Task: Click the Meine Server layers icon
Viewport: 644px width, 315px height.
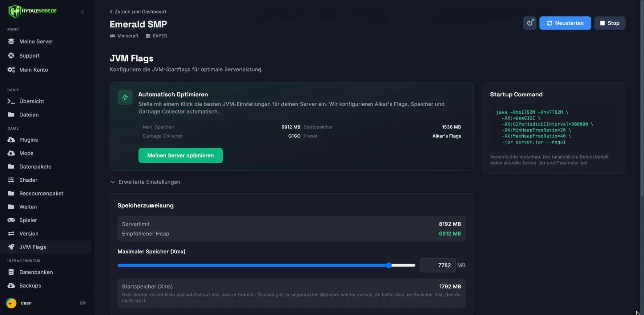Action: pyautogui.click(x=11, y=41)
